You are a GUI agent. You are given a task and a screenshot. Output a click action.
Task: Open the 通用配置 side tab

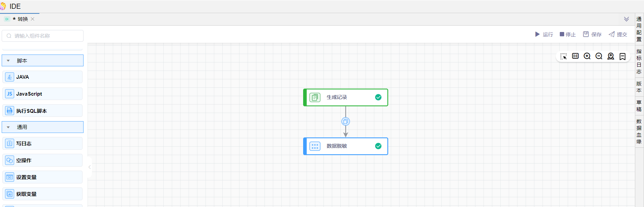tap(639, 29)
